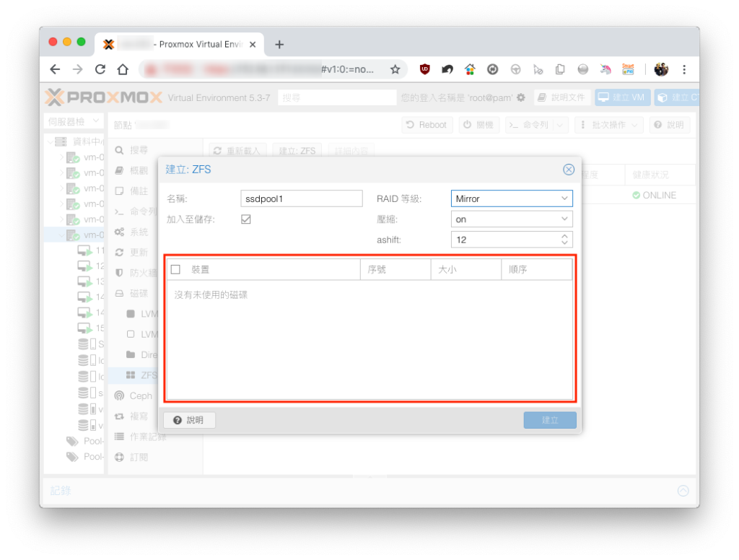Decrease the ashift value with down arrow
This screenshot has height=560, width=739.
coord(564,243)
